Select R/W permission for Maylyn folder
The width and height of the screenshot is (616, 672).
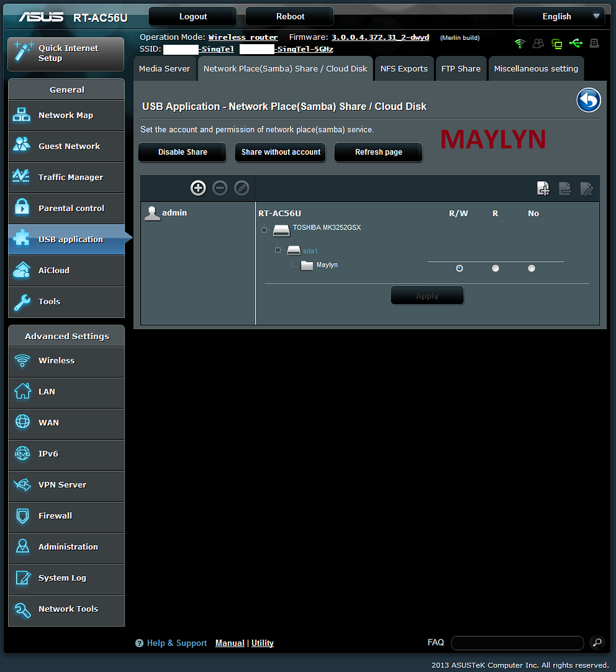[459, 269]
